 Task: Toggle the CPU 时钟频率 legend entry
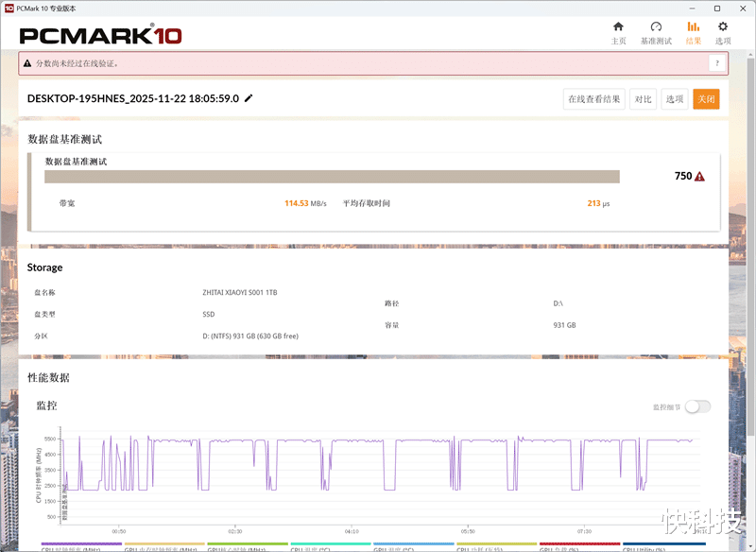coord(80,547)
